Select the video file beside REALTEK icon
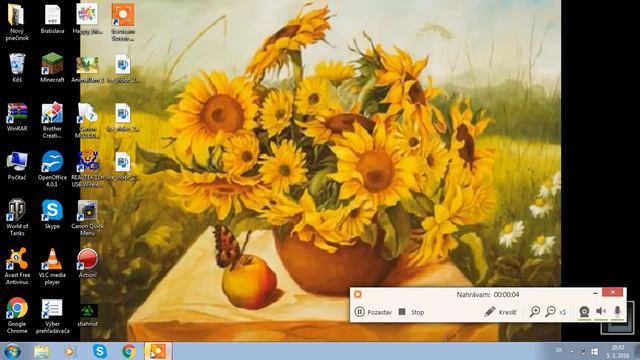This screenshot has width=640, height=360. point(123,165)
